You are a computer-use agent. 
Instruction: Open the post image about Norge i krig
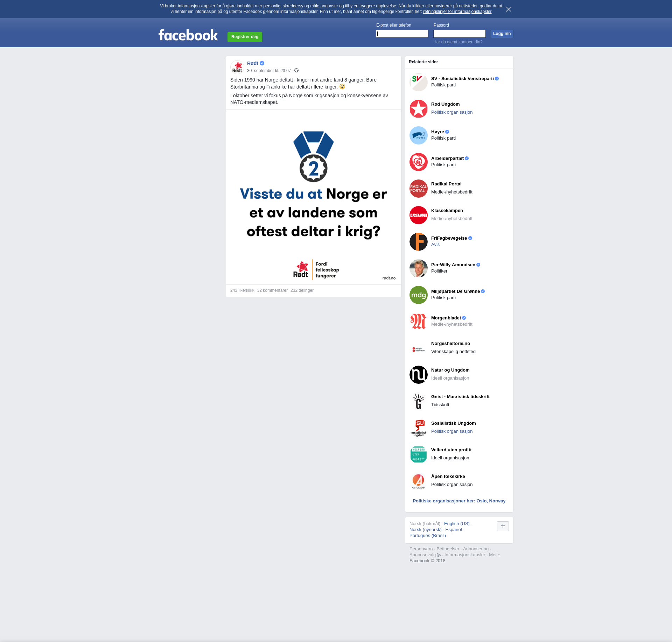coord(314,197)
